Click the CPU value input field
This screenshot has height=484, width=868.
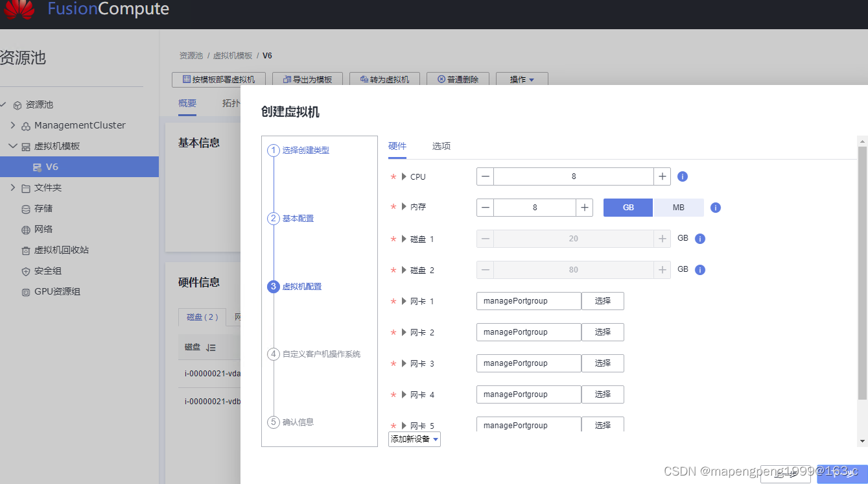574,176
